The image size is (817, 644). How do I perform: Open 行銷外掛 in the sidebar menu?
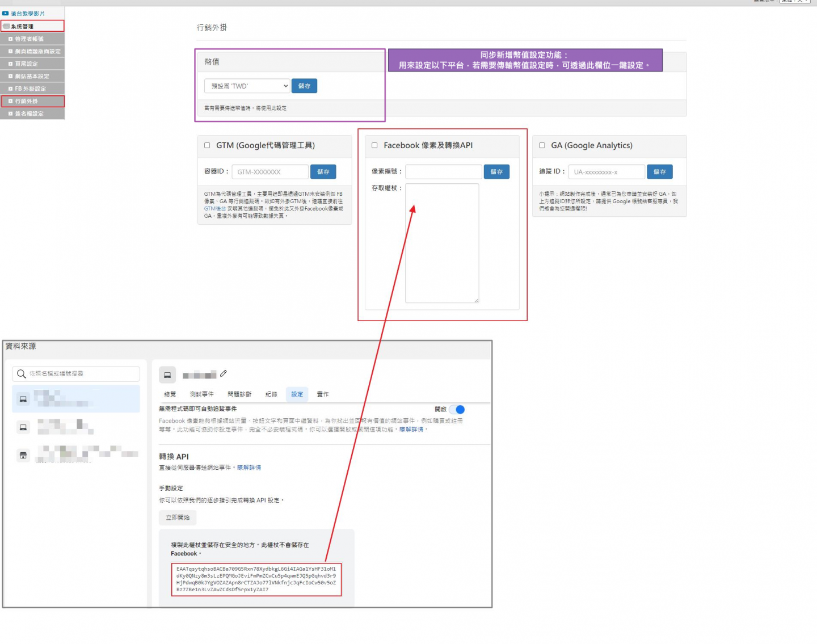[27, 101]
